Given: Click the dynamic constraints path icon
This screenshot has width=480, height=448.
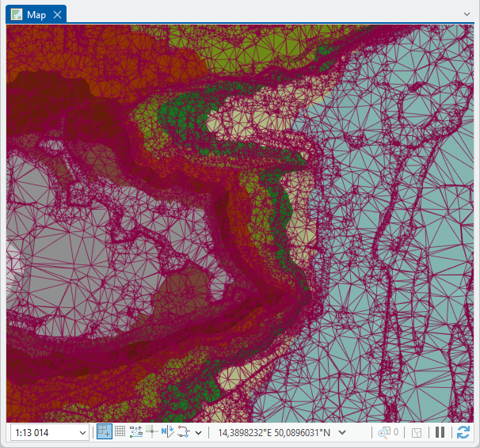Looking at the screenshot, I should (x=184, y=431).
